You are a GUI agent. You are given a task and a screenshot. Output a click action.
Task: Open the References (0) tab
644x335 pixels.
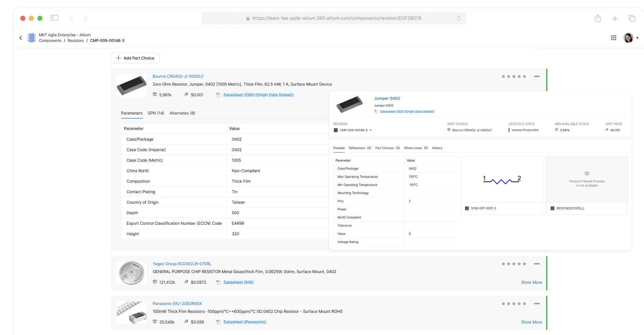pyautogui.click(x=360, y=148)
